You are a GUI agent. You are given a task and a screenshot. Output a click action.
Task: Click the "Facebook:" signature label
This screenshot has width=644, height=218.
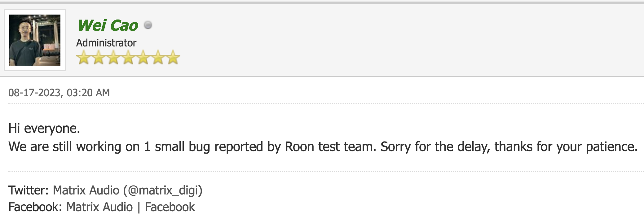[35, 207]
